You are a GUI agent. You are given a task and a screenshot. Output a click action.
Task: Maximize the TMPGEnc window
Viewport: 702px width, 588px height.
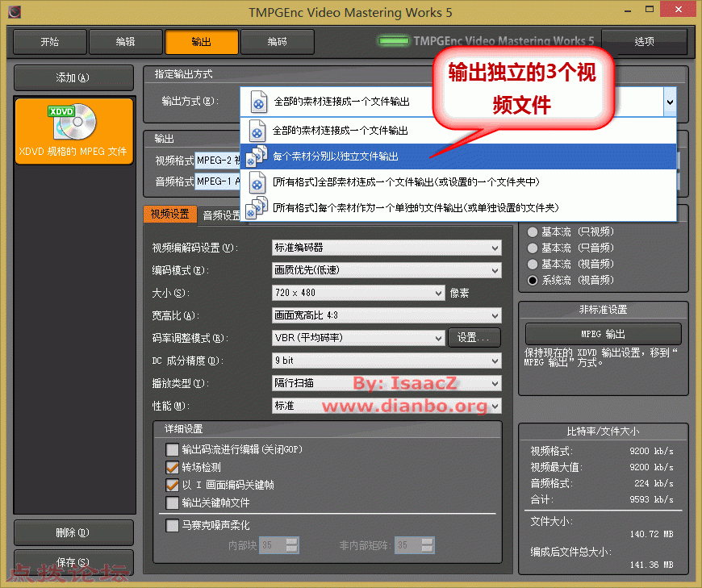(650, 10)
